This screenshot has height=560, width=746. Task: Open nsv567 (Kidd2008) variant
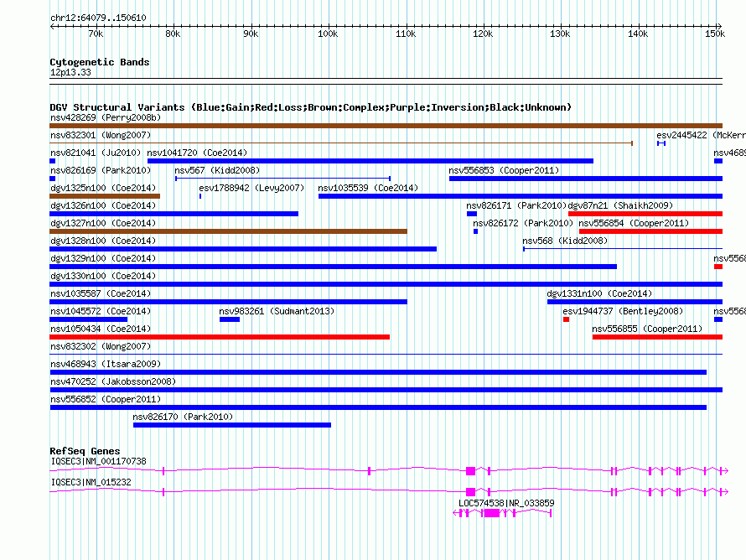[217, 170]
